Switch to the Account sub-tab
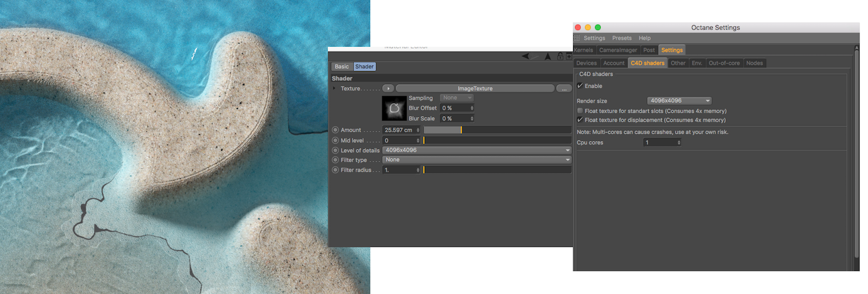The image size is (868, 294). coord(614,63)
